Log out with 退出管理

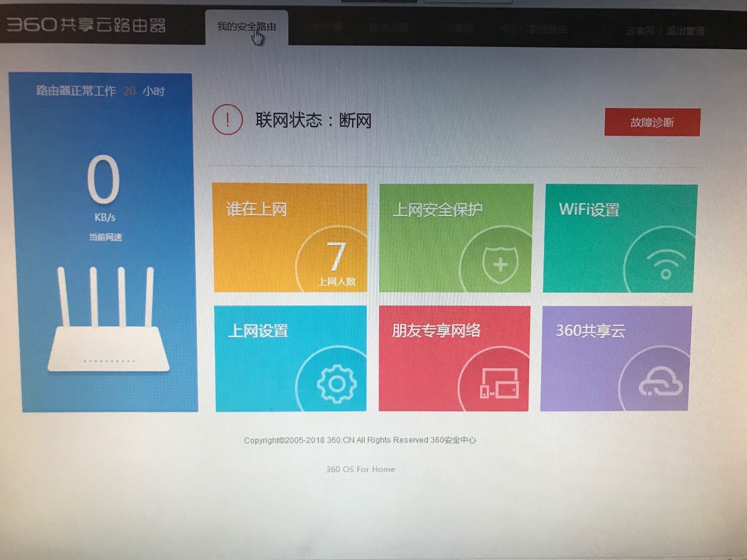[685, 31]
